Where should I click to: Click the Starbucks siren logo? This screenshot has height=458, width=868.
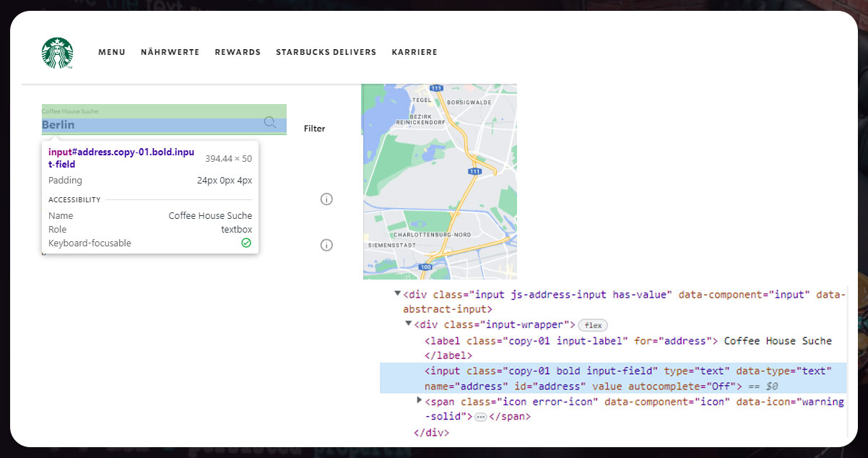click(57, 53)
